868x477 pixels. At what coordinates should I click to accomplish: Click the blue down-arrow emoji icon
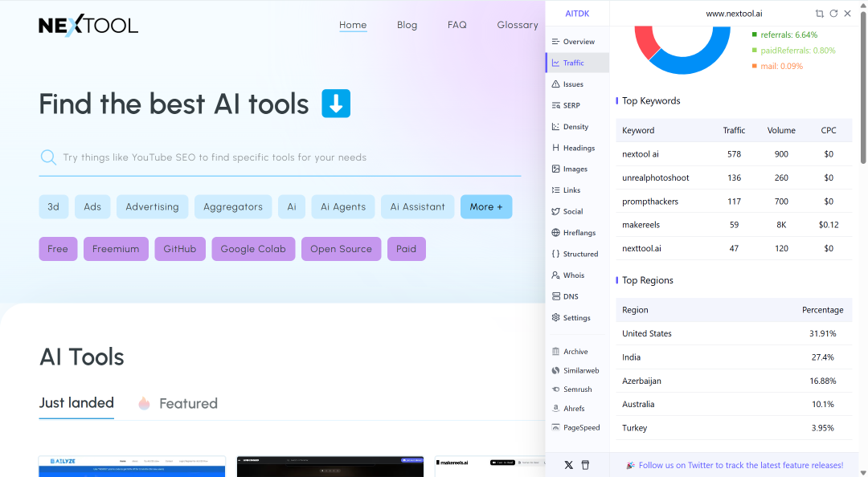(x=336, y=104)
